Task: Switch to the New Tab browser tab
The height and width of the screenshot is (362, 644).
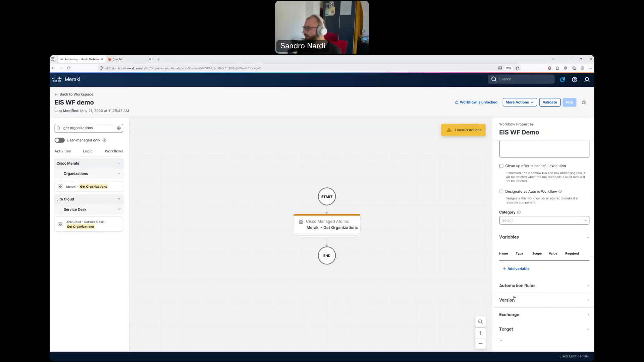Action: coord(129,59)
